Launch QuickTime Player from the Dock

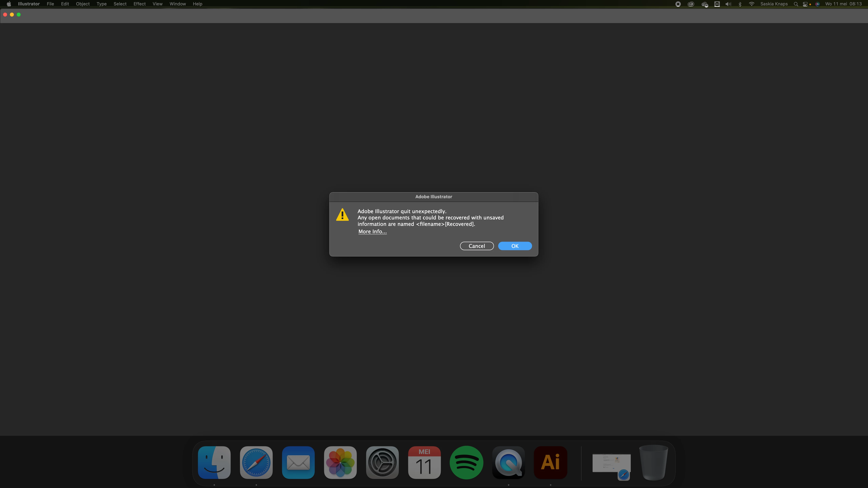coord(508,462)
